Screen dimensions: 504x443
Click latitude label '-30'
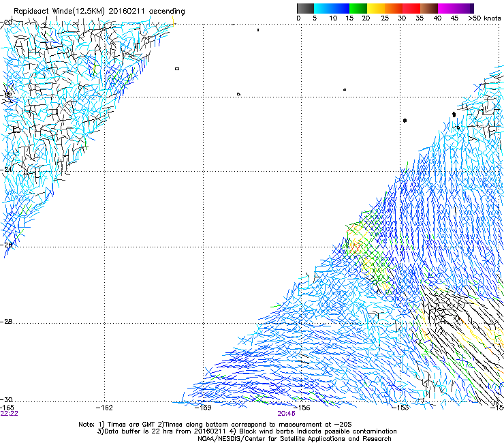5,399
